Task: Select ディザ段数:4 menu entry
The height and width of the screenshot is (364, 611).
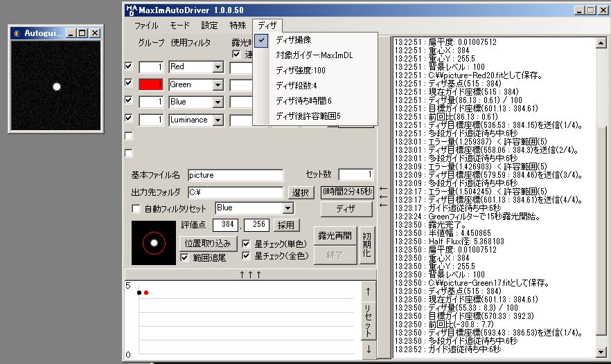Action: pyautogui.click(x=315, y=86)
